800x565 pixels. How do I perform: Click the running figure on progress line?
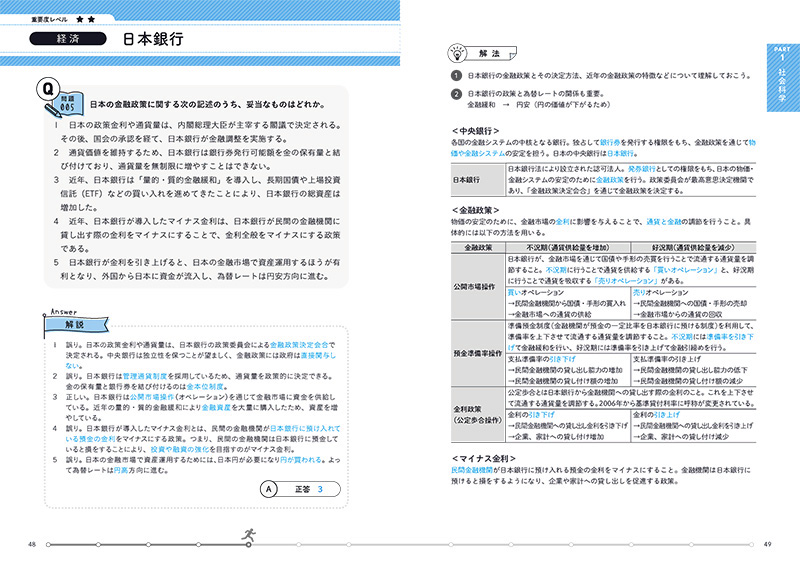pyautogui.click(x=249, y=534)
